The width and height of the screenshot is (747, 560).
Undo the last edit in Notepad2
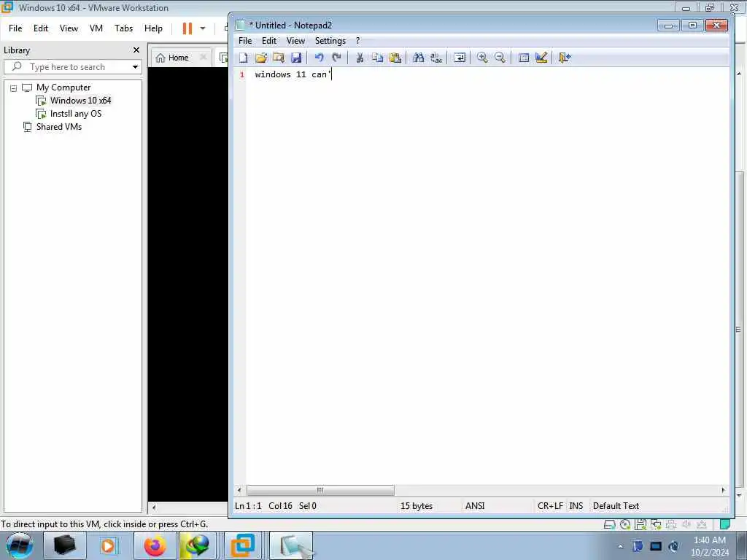coord(320,58)
